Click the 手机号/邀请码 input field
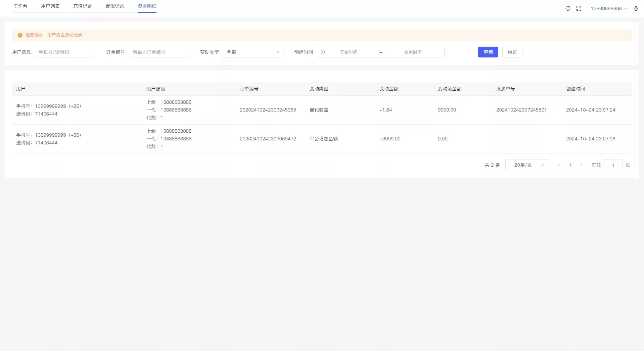Screen dimensions: 644x351 coord(65,52)
